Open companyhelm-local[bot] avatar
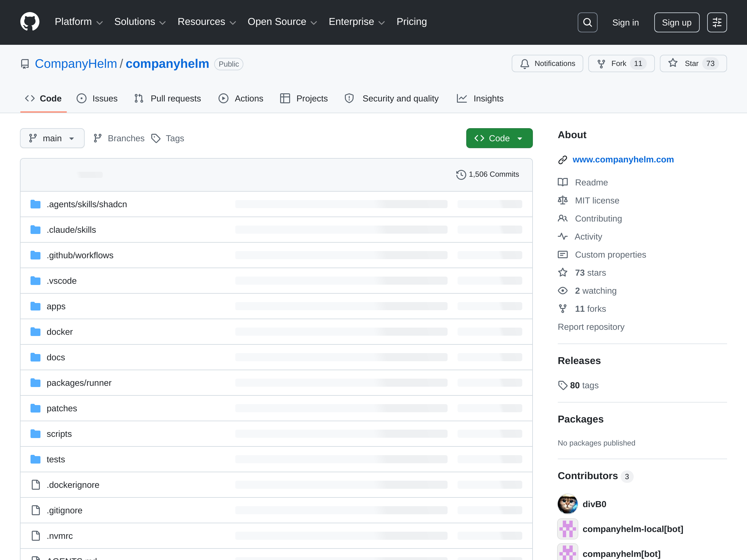 pyautogui.click(x=567, y=529)
